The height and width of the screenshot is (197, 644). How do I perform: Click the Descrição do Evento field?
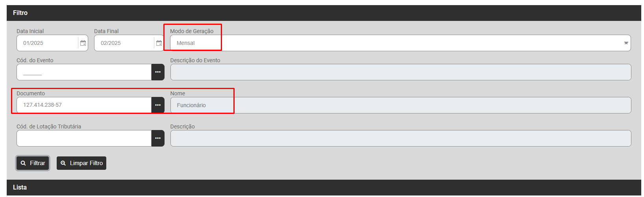(x=400, y=72)
